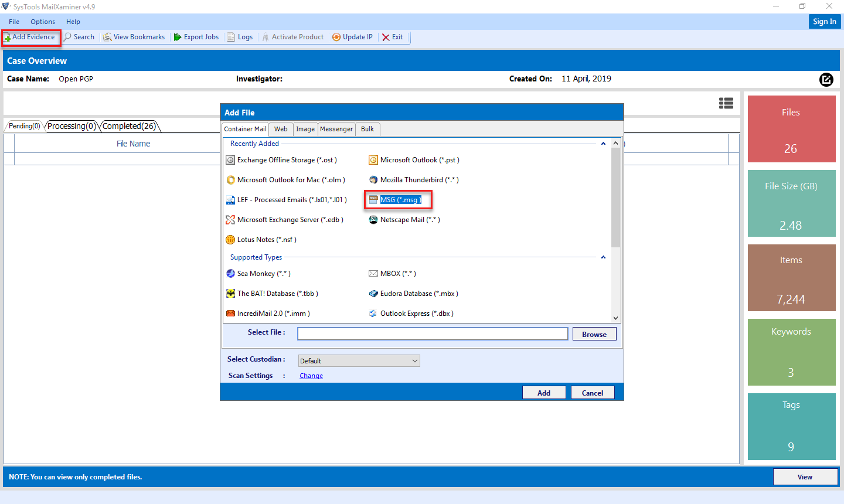The width and height of the screenshot is (844, 504).
Task: Open the File Size (GB) tile
Action: pyautogui.click(x=792, y=203)
